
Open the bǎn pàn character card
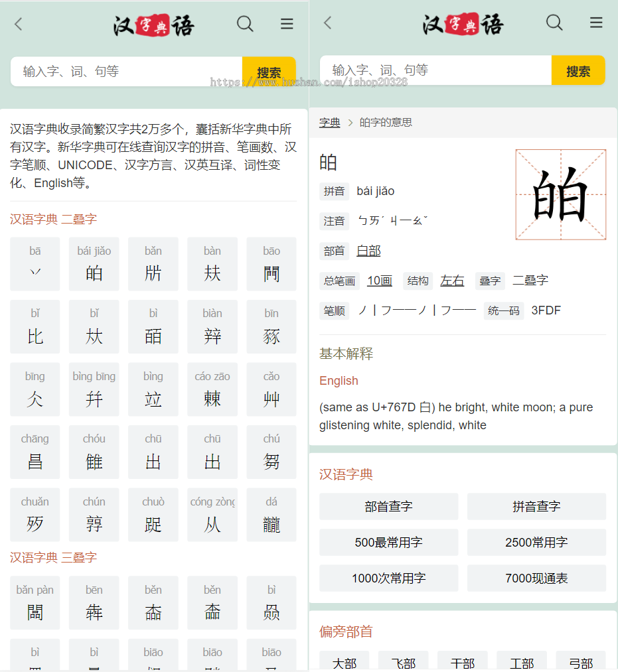tap(35, 603)
